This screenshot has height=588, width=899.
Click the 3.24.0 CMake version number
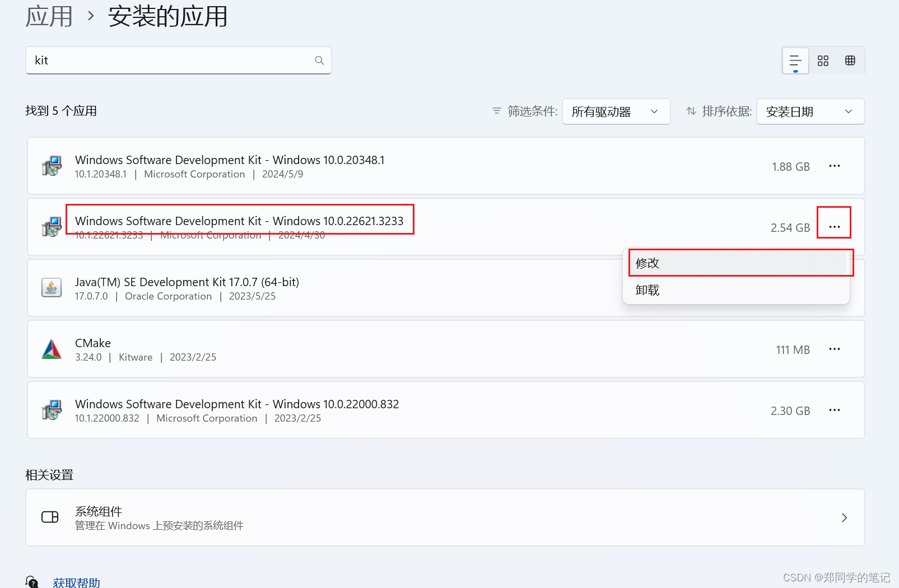point(88,357)
